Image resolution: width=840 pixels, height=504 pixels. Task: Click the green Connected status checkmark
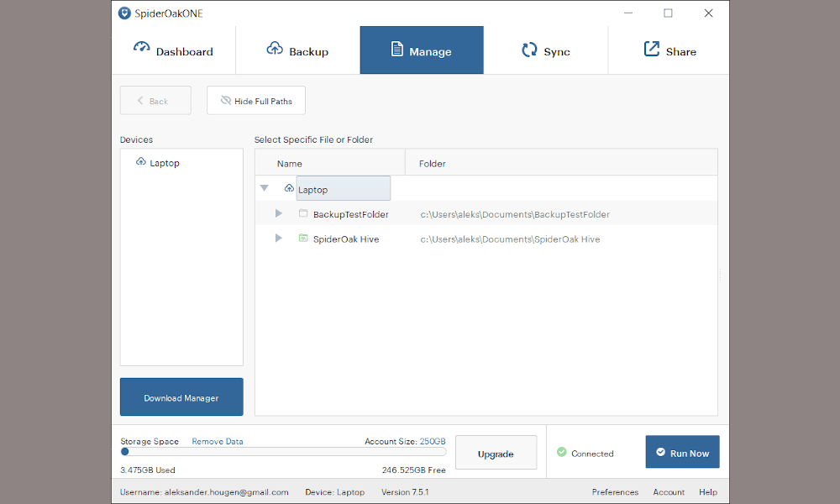click(561, 452)
